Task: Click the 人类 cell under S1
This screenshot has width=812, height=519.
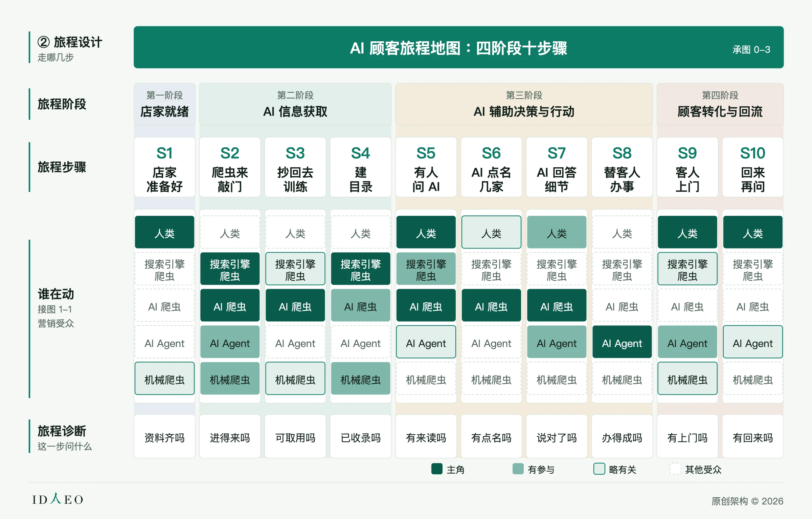Action: pyautogui.click(x=164, y=232)
